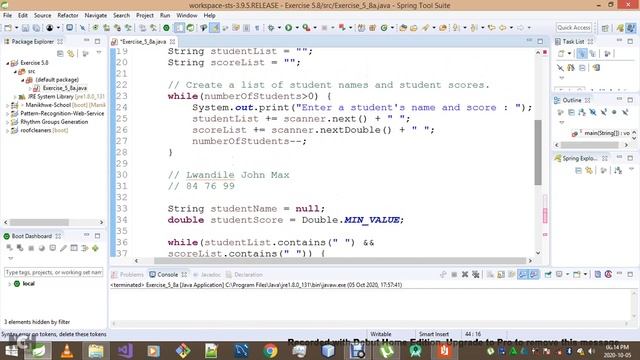This screenshot has width=640, height=360.
Task: Toggle Mark Occurrences toolbar button
Action: (x=214, y=28)
